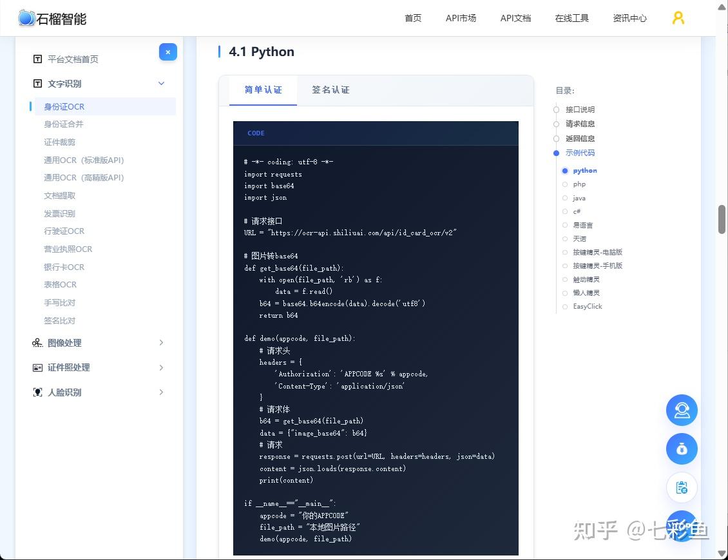Viewport: 728px width, 560px height.
Task: Jump to 示例代码 in the table of contents
Action: pos(580,153)
